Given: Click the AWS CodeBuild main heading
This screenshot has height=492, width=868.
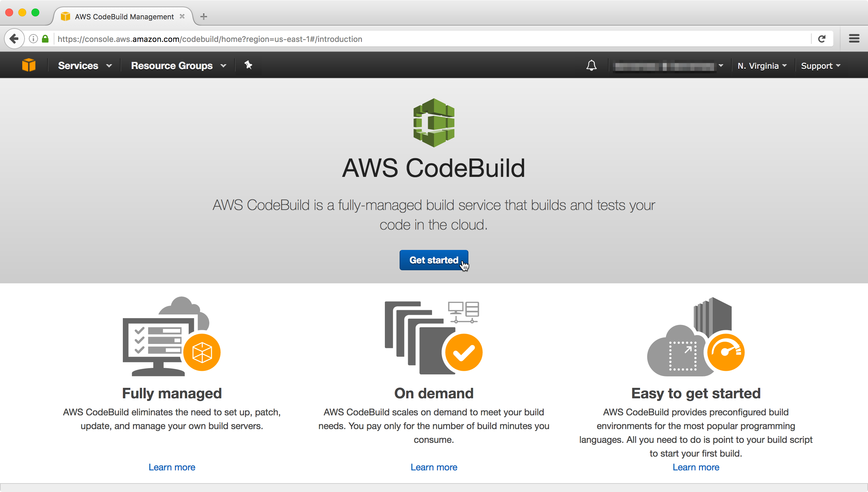Looking at the screenshot, I should 434,168.
